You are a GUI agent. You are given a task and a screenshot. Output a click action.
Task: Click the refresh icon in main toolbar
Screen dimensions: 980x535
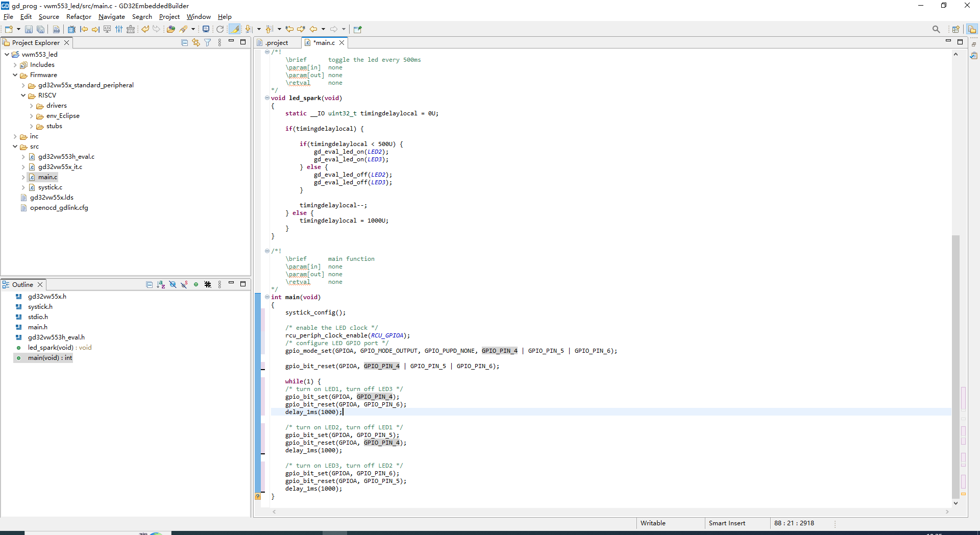coord(220,30)
